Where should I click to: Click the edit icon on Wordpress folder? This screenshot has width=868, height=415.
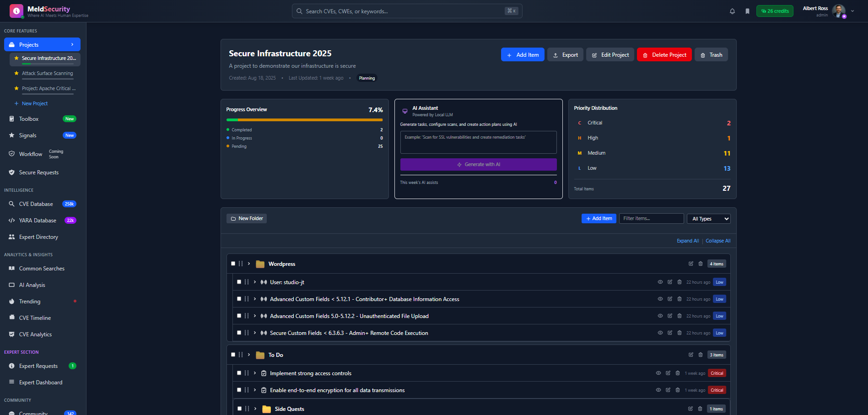[x=691, y=264]
